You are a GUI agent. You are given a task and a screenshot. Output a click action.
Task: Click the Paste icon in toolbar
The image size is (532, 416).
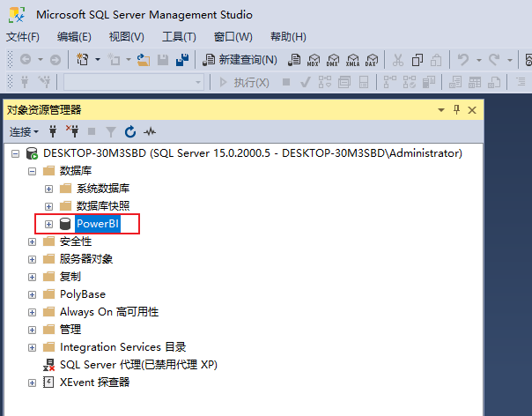436,60
